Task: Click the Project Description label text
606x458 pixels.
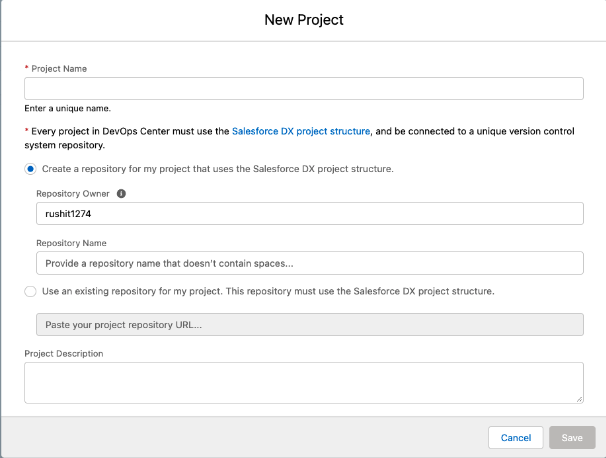Action: [64, 354]
